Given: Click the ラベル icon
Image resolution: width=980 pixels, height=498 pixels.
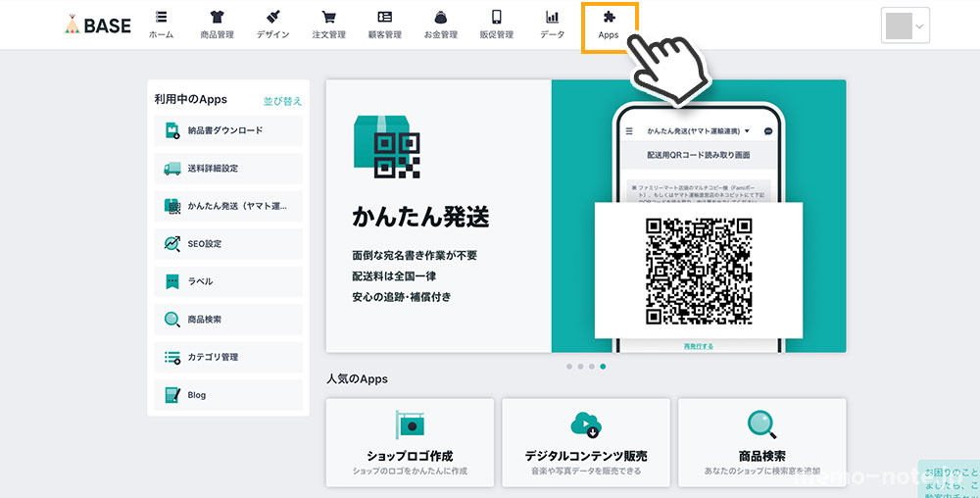Looking at the screenshot, I should point(171,281).
